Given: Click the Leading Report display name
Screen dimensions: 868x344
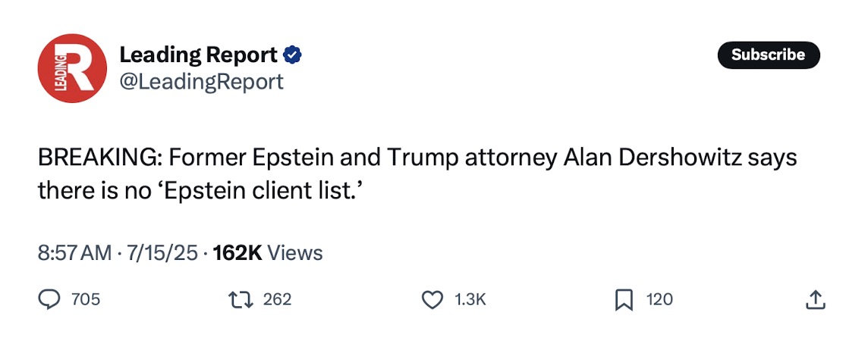Looking at the screenshot, I should tap(199, 55).
